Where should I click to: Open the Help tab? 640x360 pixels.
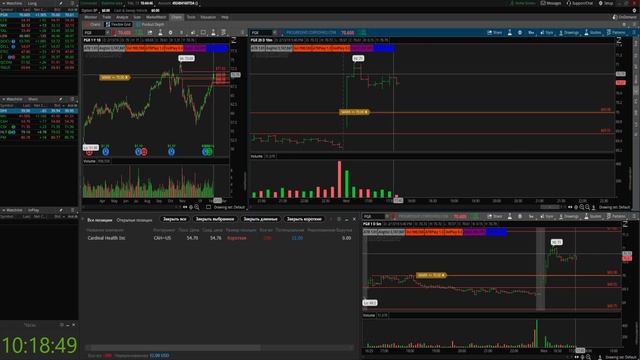(225, 17)
